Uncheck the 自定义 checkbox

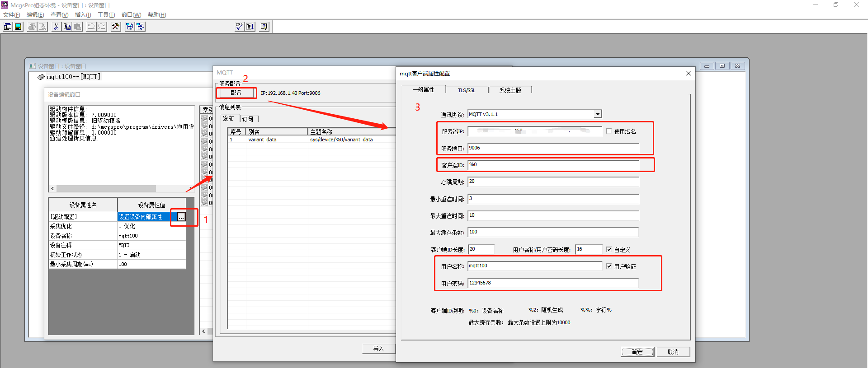point(609,249)
